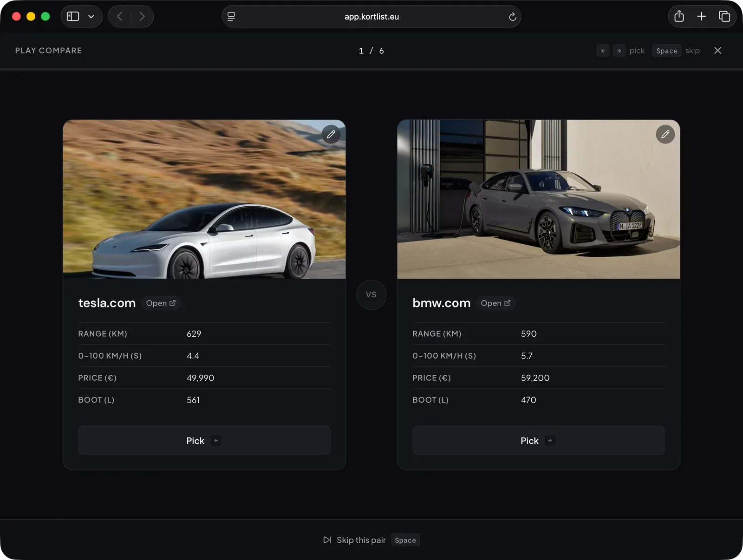Click the right arrow key hint
The image size is (743, 560).
619,51
